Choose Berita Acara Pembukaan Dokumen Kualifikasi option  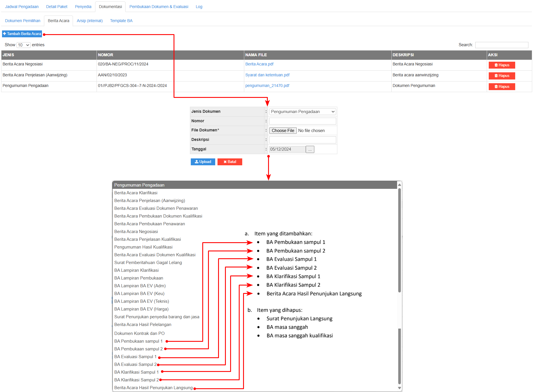pos(255,216)
